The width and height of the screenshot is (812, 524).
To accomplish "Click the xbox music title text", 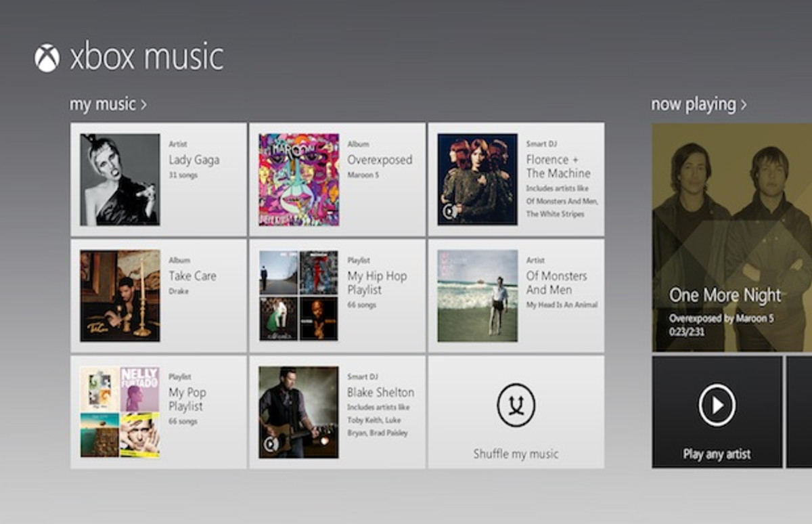I will (x=147, y=58).
